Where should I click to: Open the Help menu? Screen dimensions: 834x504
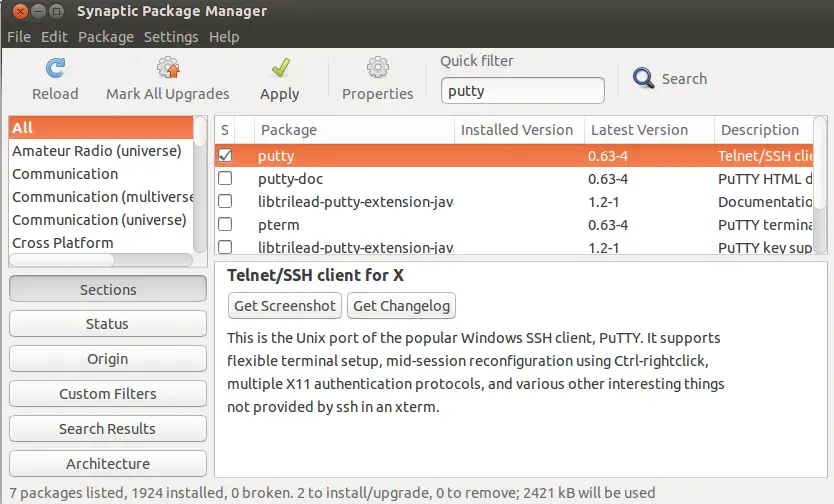tap(224, 37)
